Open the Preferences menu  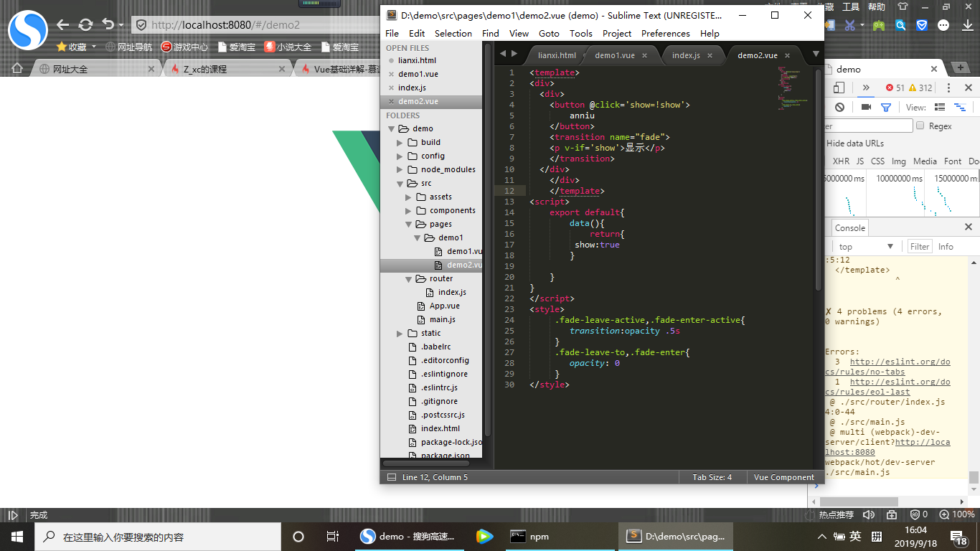point(665,33)
